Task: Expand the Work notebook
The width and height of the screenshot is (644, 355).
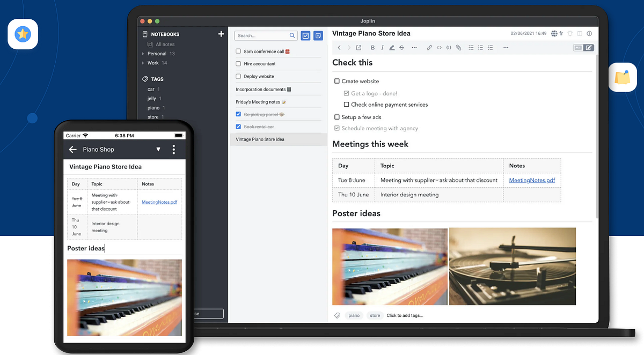Action: pyautogui.click(x=142, y=63)
